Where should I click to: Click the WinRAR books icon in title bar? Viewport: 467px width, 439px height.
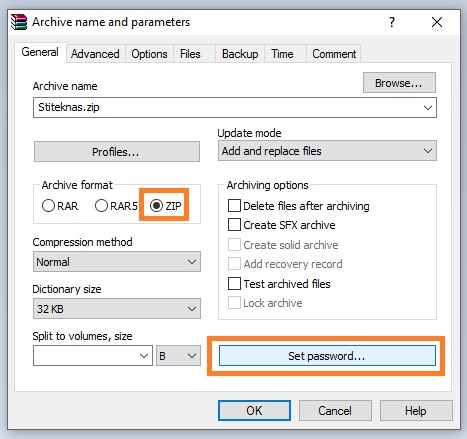click(19, 22)
